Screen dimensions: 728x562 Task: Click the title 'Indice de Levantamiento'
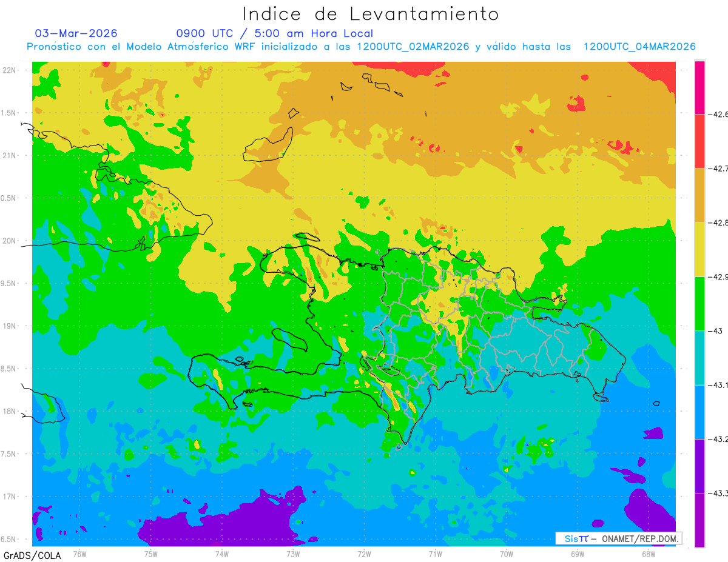[371, 13]
